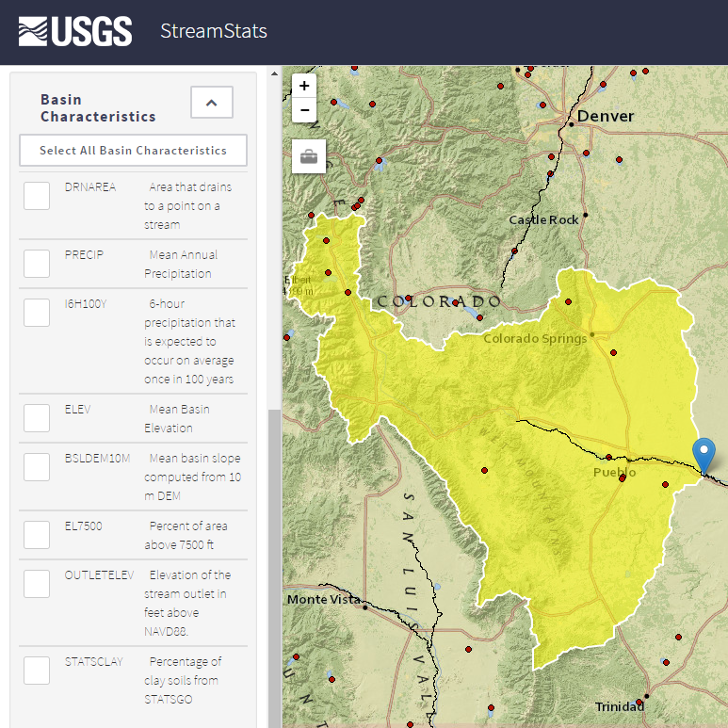
Task: Click the STATSCLAY label text
Action: (x=94, y=662)
